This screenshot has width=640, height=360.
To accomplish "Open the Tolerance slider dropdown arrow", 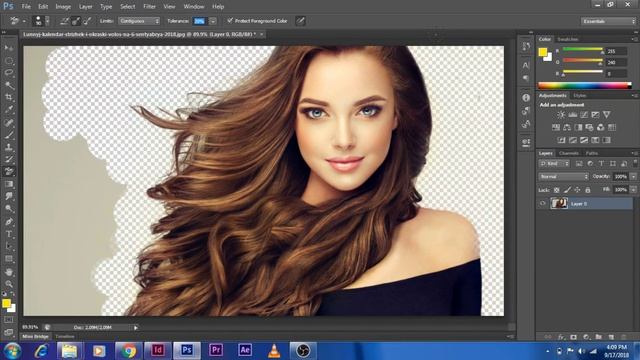I will click(x=213, y=21).
